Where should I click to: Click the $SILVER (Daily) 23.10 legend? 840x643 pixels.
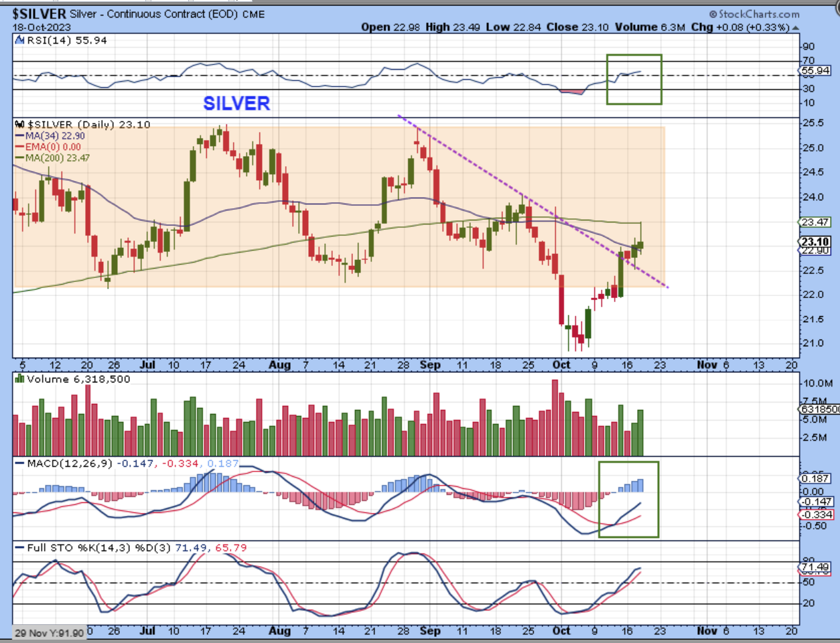click(x=88, y=125)
